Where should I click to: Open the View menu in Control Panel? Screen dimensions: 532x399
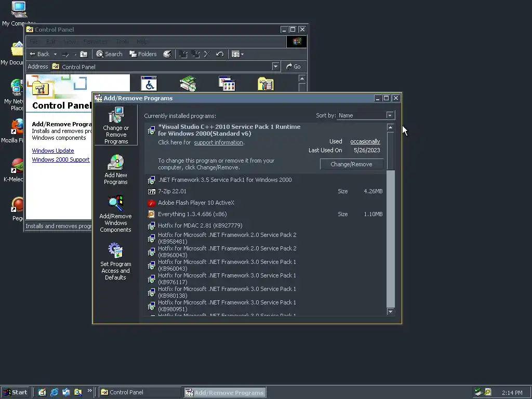[70, 42]
